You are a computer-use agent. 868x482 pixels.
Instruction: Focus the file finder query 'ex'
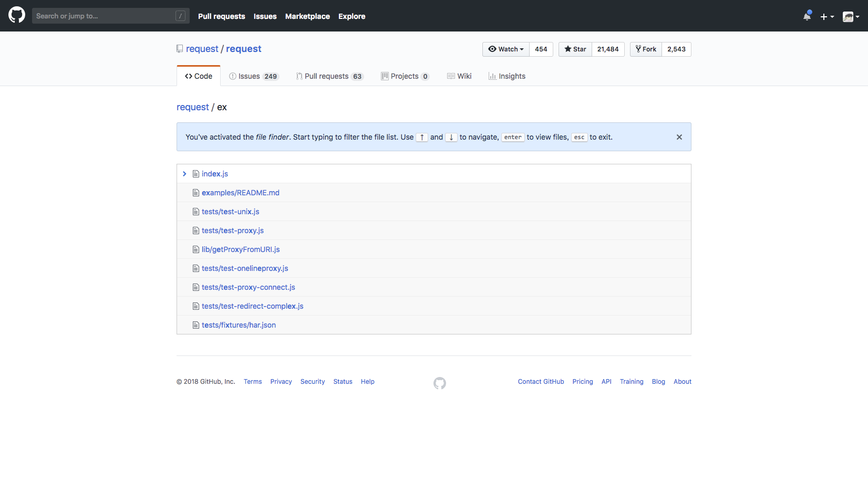222,107
